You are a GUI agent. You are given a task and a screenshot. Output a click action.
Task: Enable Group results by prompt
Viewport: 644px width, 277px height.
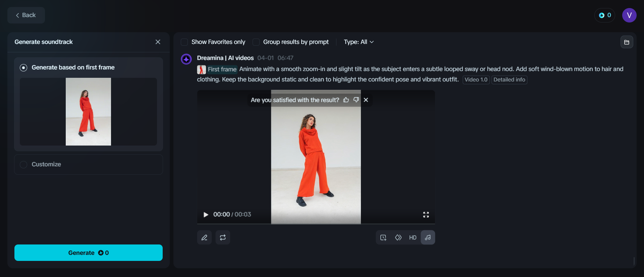[256, 42]
